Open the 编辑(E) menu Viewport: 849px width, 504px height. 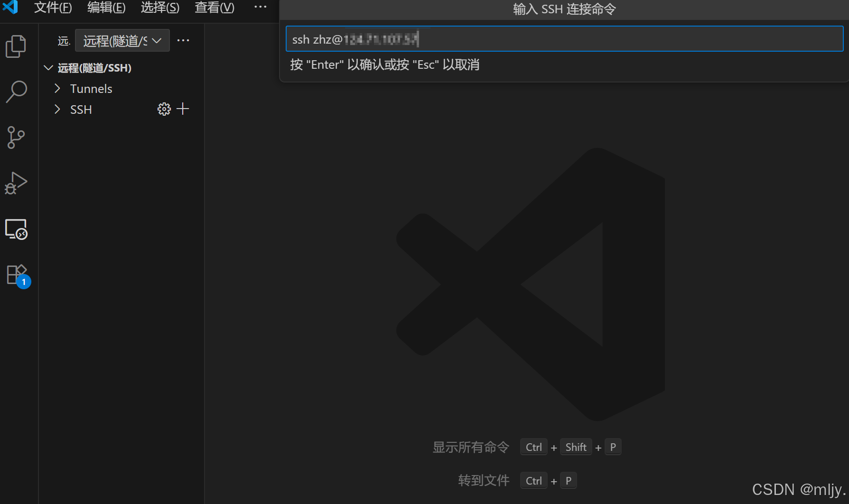[x=106, y=8]
